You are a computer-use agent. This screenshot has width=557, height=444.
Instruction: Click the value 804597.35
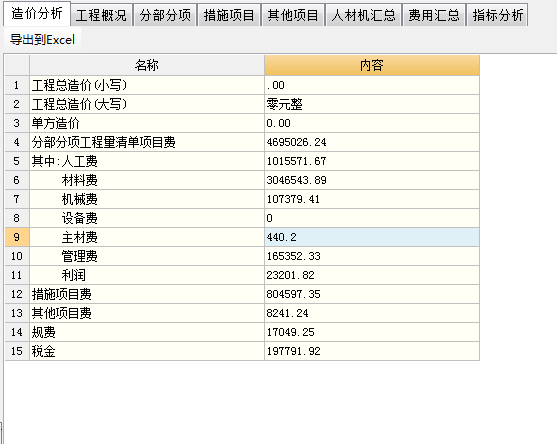372,294
